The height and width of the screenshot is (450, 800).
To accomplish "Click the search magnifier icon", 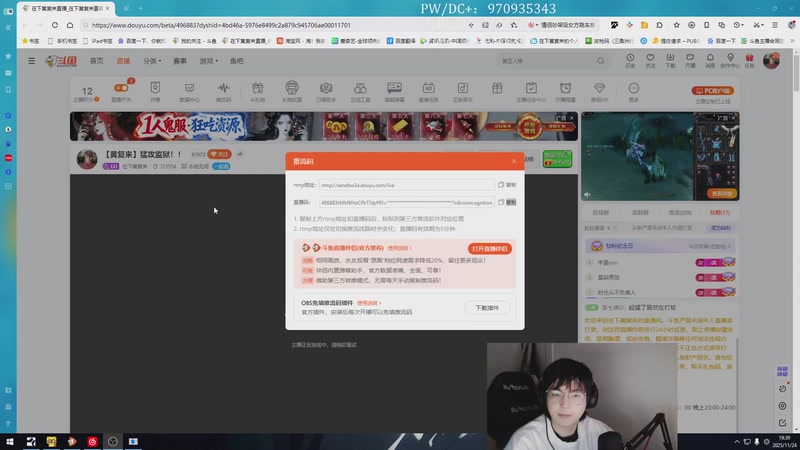I will coord(601,61).
